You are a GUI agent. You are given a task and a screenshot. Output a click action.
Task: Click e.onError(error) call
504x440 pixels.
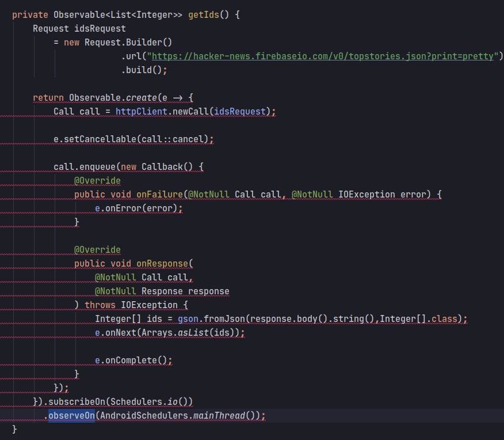139,208
